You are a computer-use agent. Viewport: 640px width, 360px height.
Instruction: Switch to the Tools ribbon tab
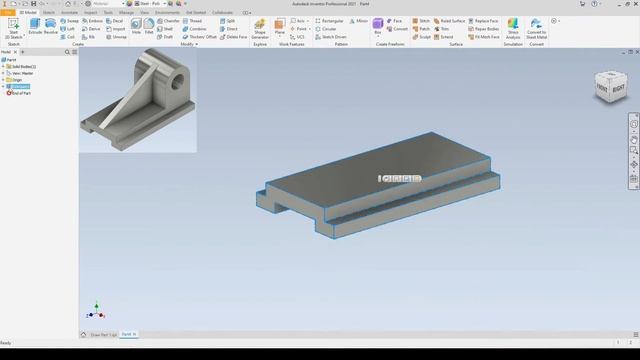(x=108, y=13)
